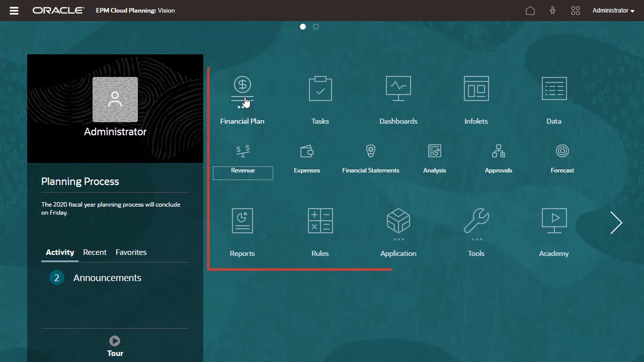644x362 pixels.
Task: Click the Oracle logo
Action: [x=58, y=11]
